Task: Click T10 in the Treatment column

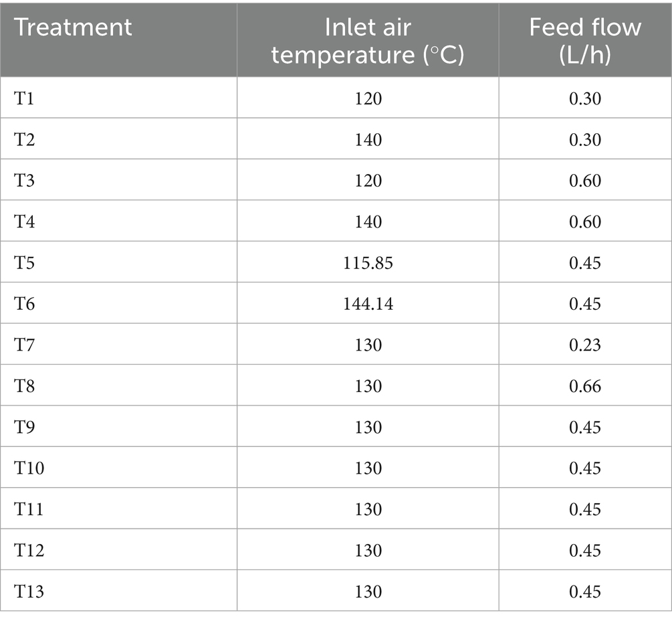Action: [x=27, y=468]
